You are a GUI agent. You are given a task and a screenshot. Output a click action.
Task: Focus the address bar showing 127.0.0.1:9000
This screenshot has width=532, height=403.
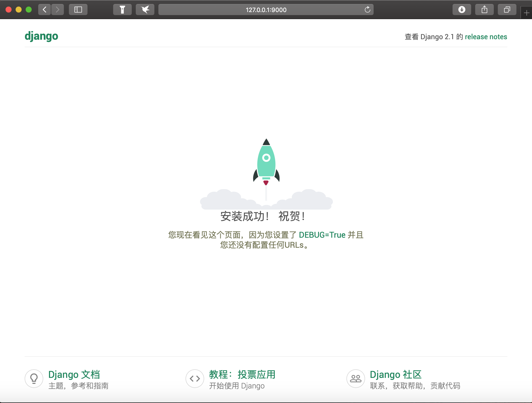[266, 10]
